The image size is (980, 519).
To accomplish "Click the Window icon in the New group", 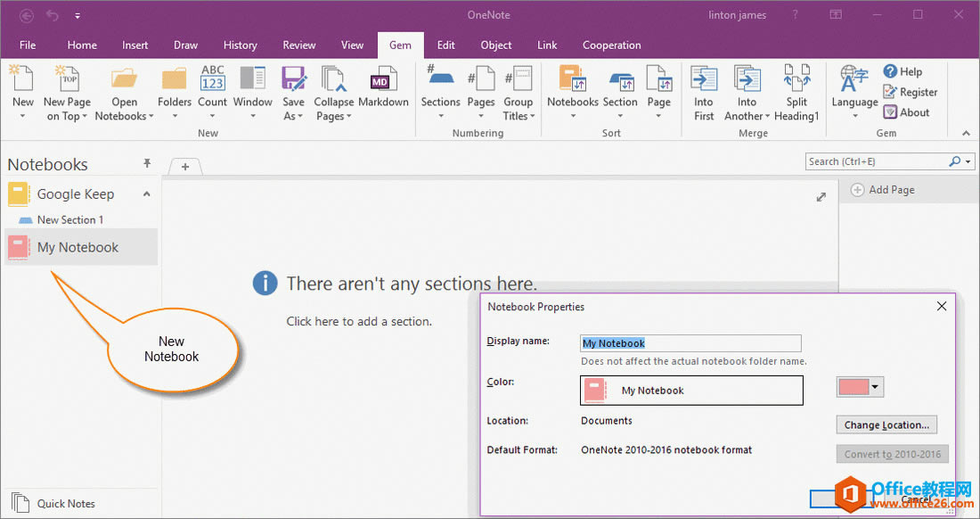I will pos(252,78).
